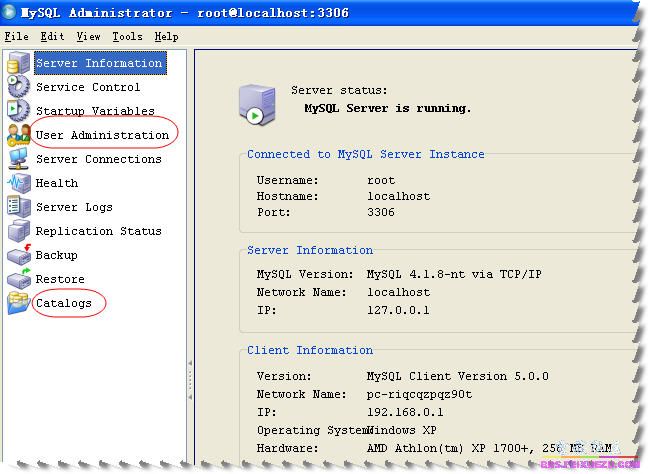Click the Server Logs icon
The width and height of the screenshot is (648, 474).
tap(19, 207)
